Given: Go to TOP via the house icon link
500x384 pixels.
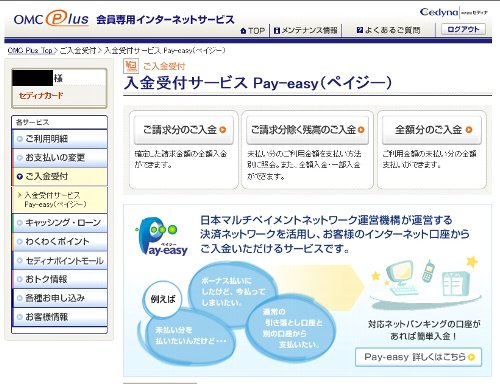Looking at the screenshot, I should (x=253, y=31).
